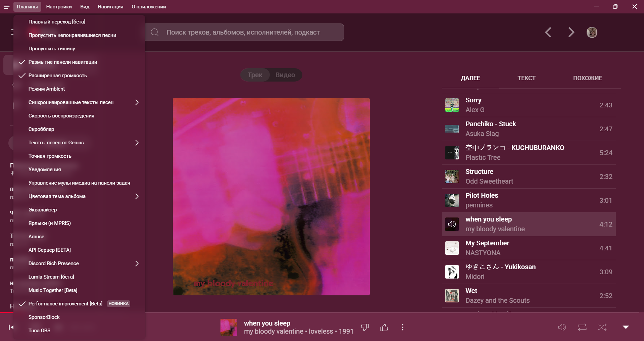The height and width of the screenshot is (341, 644).
Task: Select the Music Together [Beta] entry
Action: coord(79,290)
